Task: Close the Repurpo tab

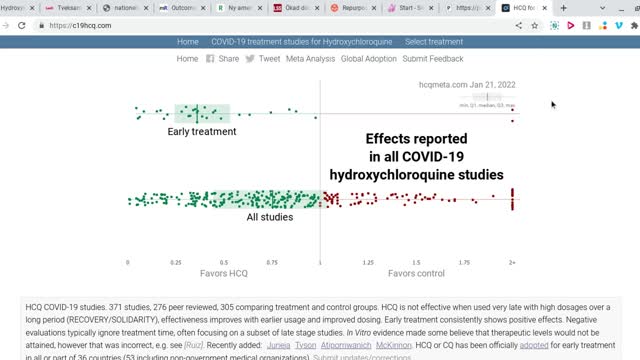Action: pos(373,8)
